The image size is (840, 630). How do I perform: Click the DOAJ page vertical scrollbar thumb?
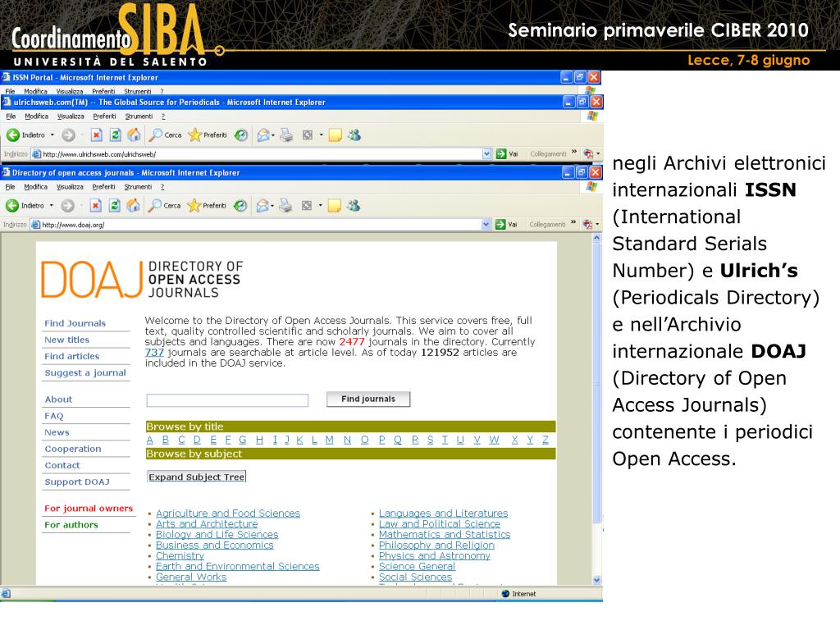click(597, 383)
